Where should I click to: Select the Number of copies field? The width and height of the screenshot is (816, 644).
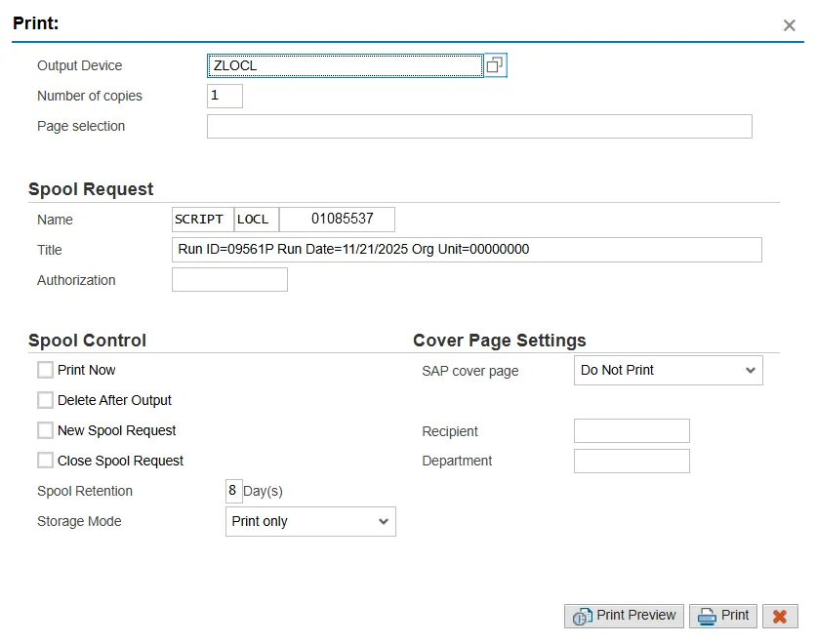[224, 97]
